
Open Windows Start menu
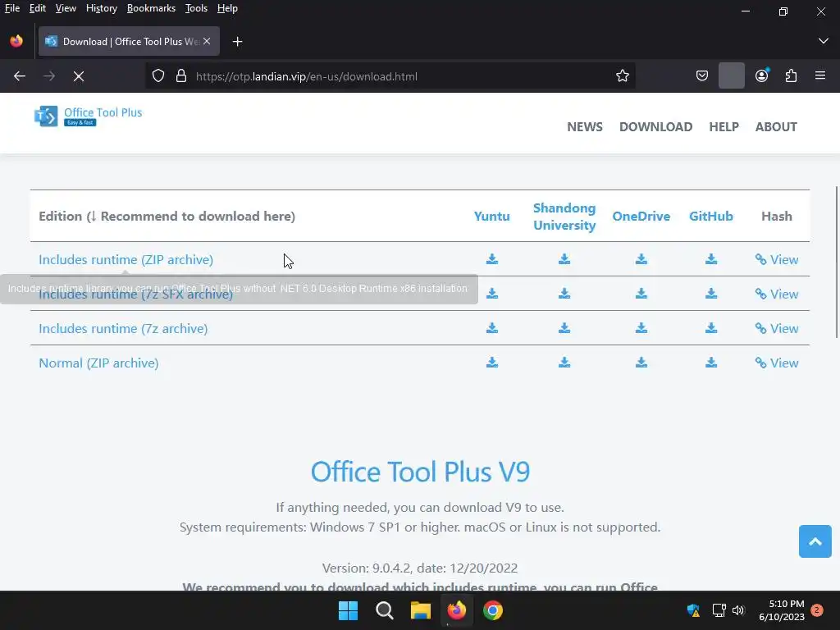coord(348,610)
